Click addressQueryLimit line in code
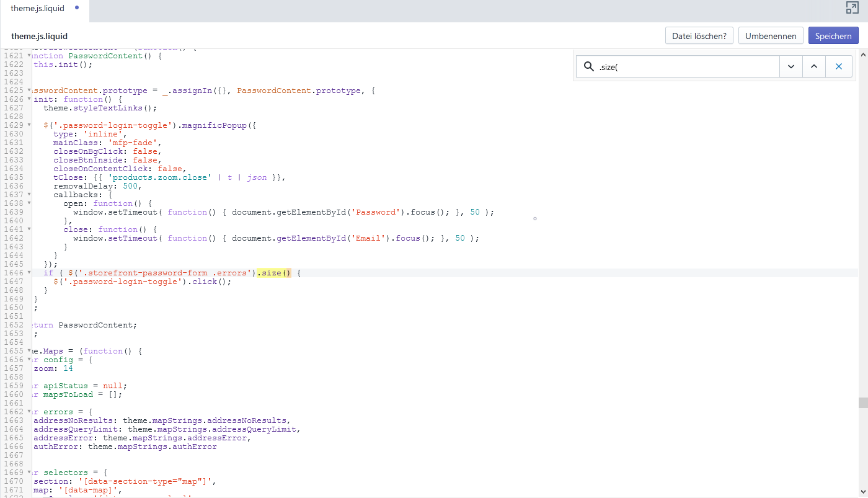Image resolution: width=868 pixels, height=498 pixels. click(x=167, y=429)
